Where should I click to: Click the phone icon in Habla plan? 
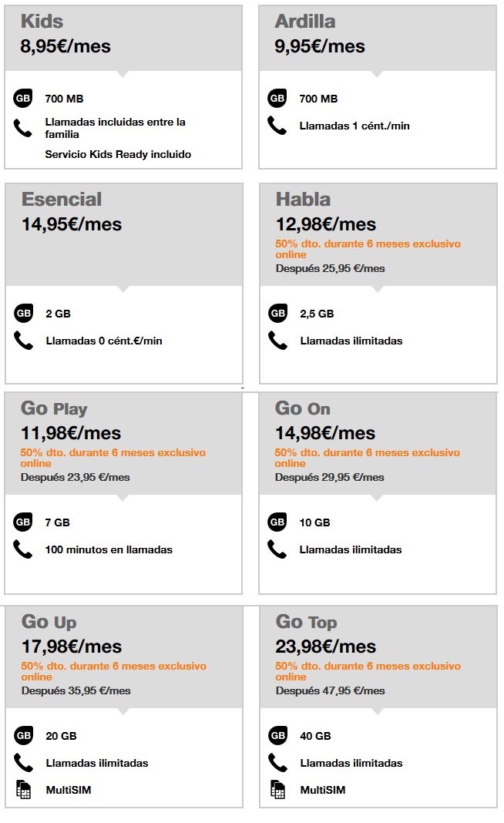(x=277, y=340)
